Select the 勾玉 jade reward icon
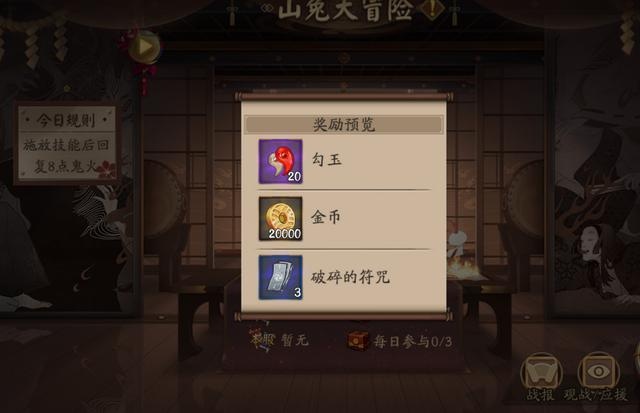Viewport: 640px width, 413px height. point(280,161)
